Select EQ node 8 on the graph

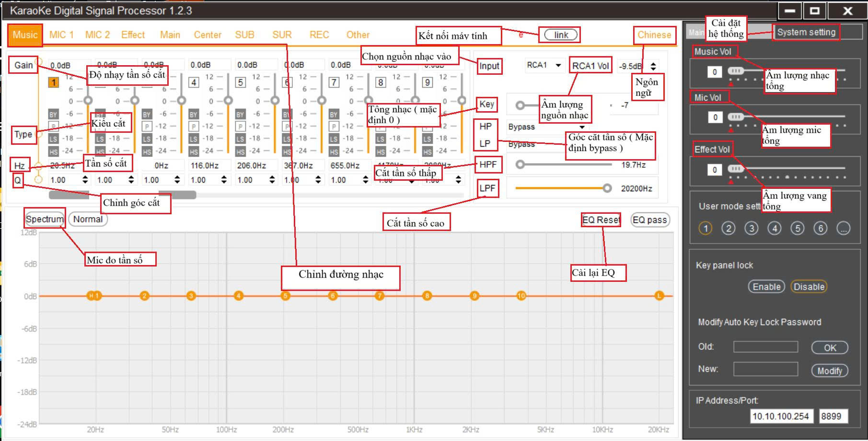click(x=427, y=296)
